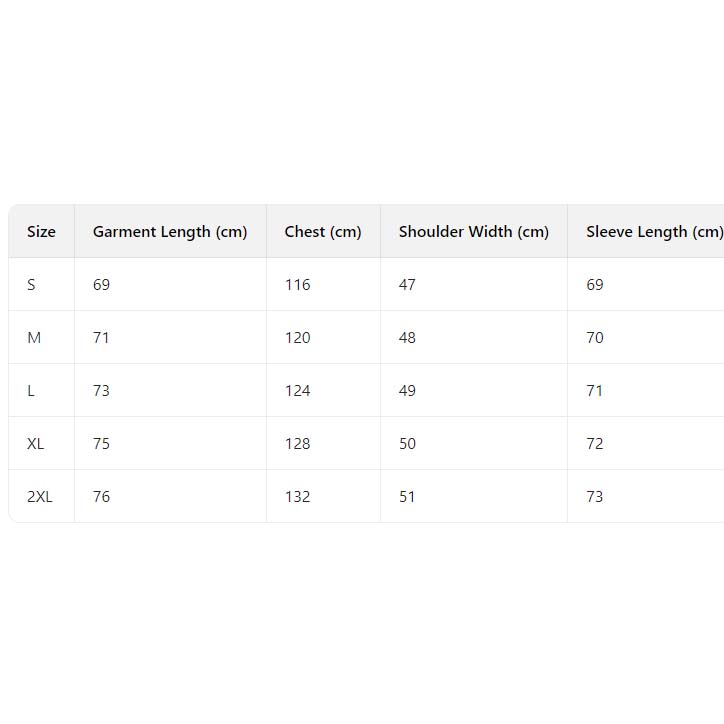Click the size M row label
This screenshot has height=724, width=724.
(34, 338)
